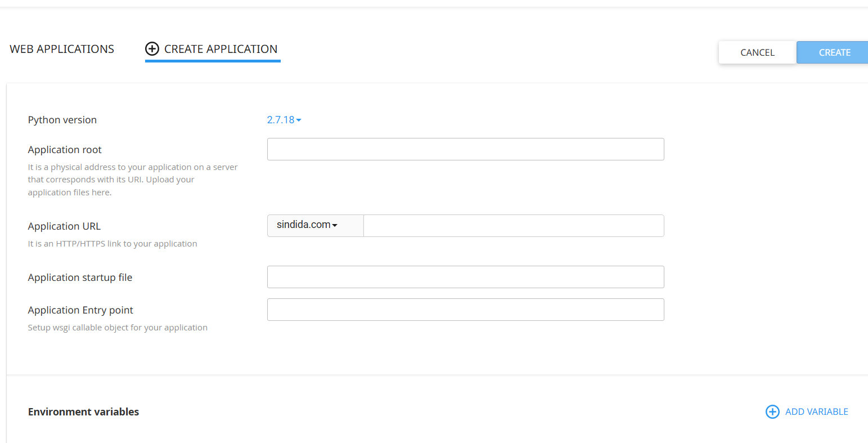Click the plus-circle icon beside Add Variable
The width and height of the screenshot is (868, 443).
point(772,412)
